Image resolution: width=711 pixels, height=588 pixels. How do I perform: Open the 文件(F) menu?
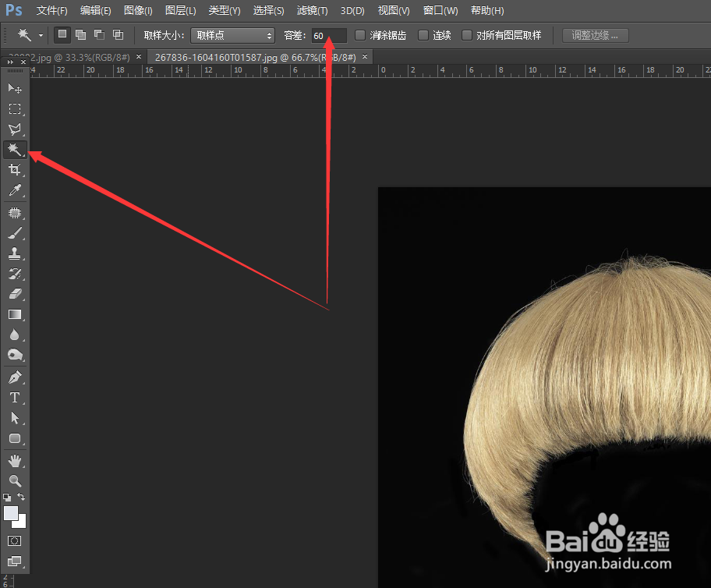[51, 10]
